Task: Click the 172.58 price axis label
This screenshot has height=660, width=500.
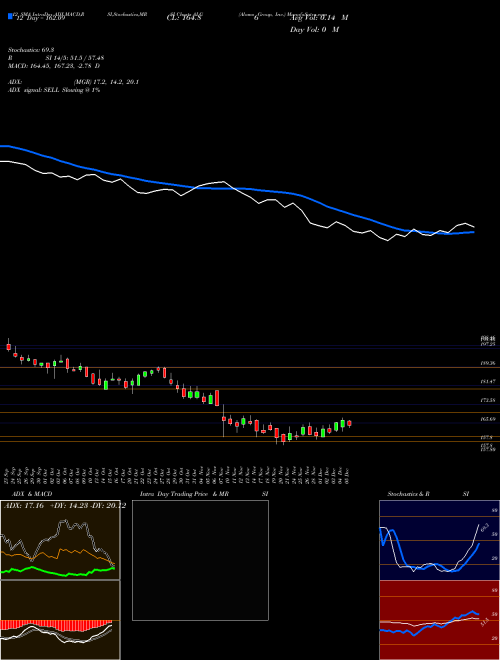Action: 487,400
